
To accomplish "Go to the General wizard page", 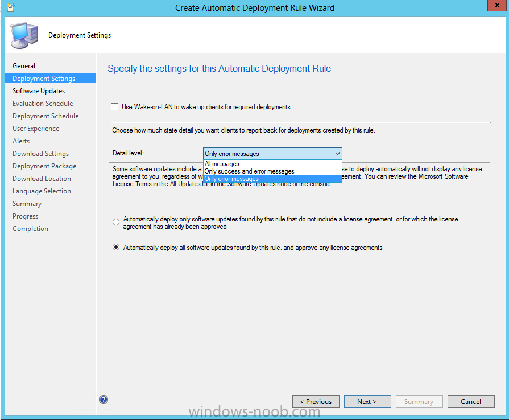I will tap(24, 66).
